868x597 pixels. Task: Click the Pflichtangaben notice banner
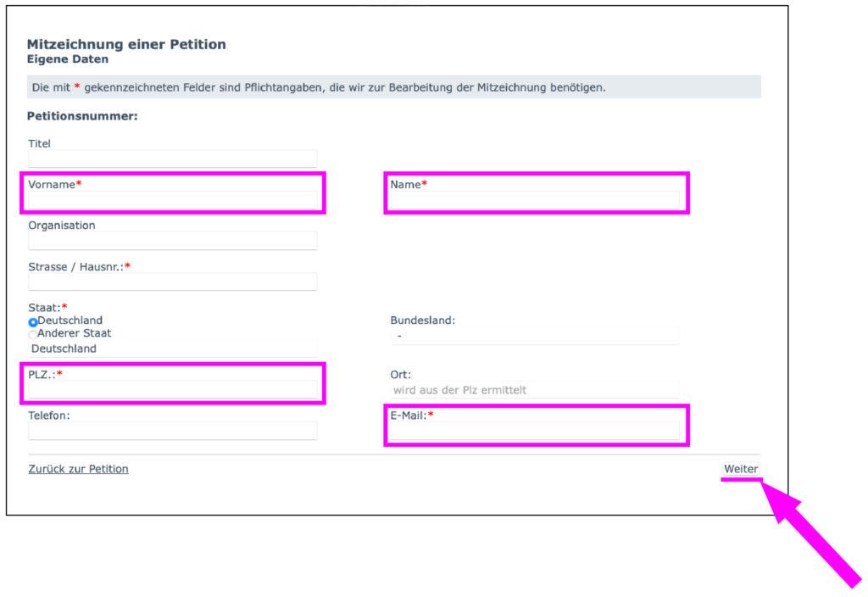(393, 87)
